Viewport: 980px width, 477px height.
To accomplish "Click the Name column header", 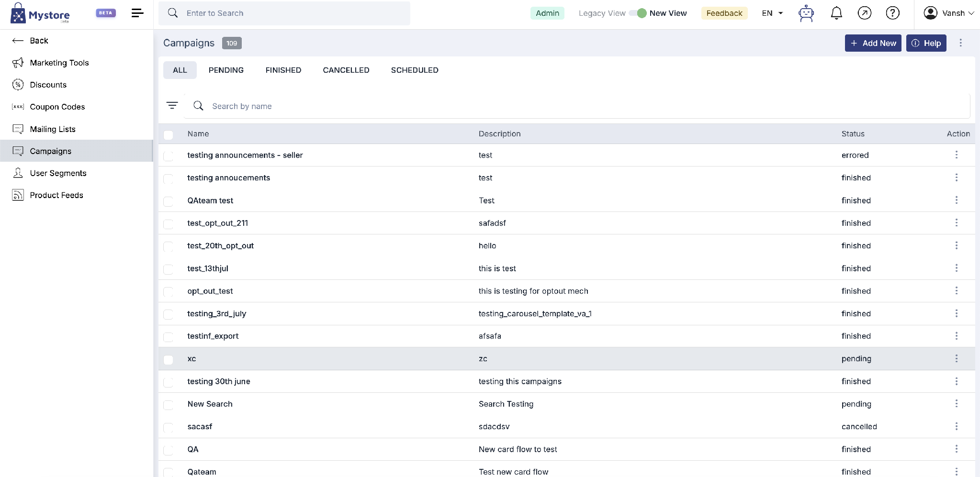I will click(x=198, y=134).
